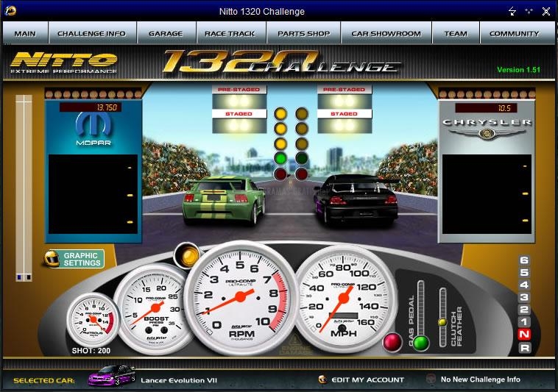
Task: Click the race progress track bar
Action: tap(24, 188)
